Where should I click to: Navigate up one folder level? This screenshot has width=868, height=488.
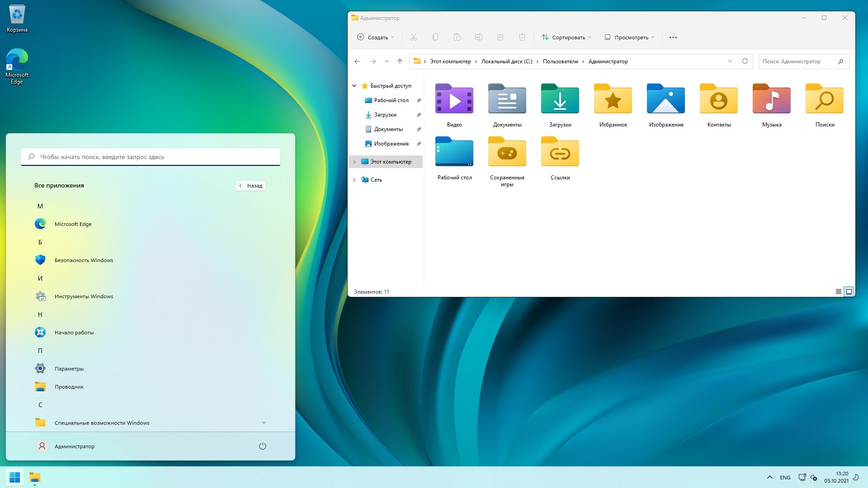click(x=400, y=61)
